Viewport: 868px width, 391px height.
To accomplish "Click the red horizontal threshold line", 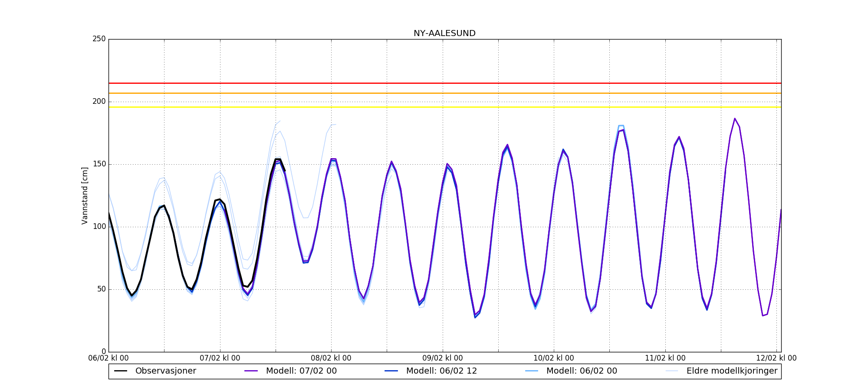I will click(444, 83).
